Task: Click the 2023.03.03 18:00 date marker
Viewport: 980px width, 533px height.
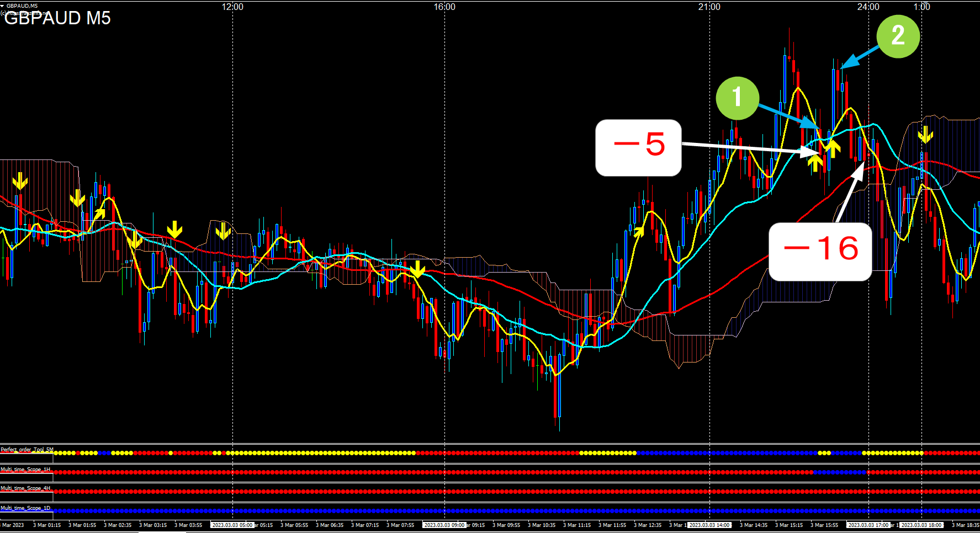Action: [x=921, y=525]
